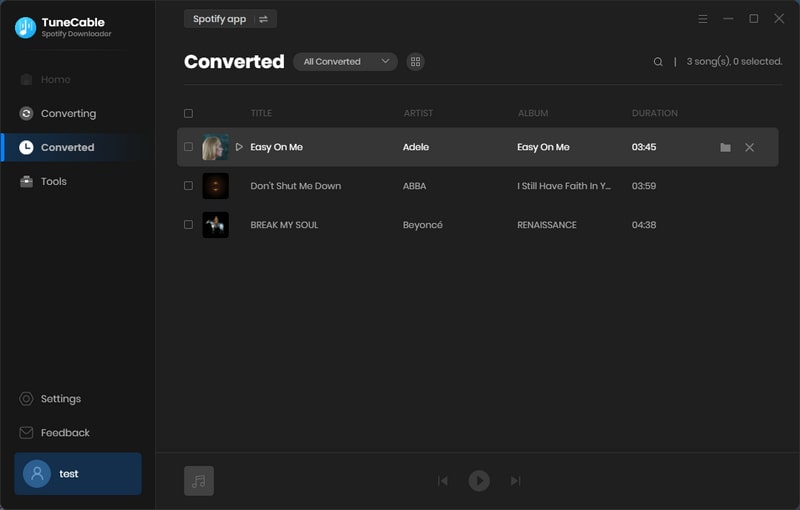Select the BREAK MY SOUL checkbox
Viewport: 800px width, 510px height.
point(188,225)
